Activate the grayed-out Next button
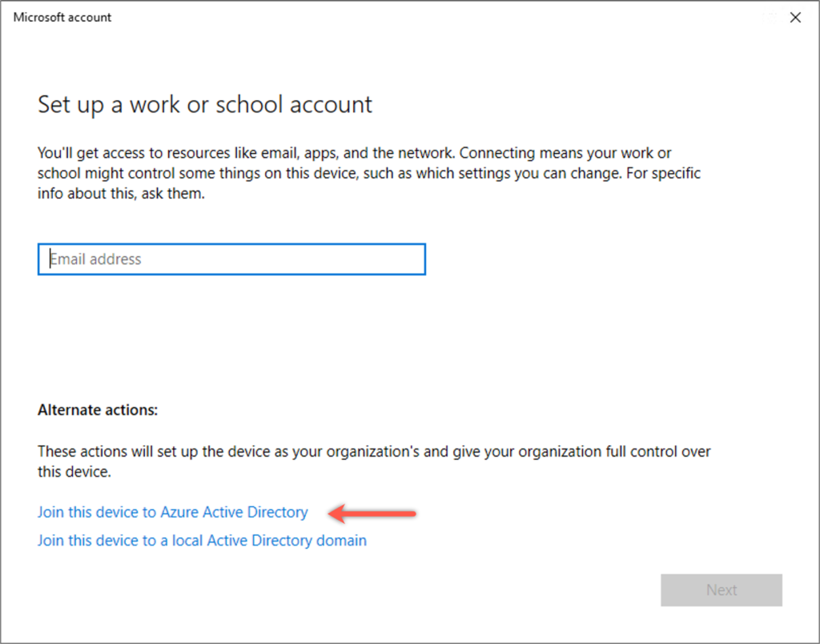 click(721, 590)
